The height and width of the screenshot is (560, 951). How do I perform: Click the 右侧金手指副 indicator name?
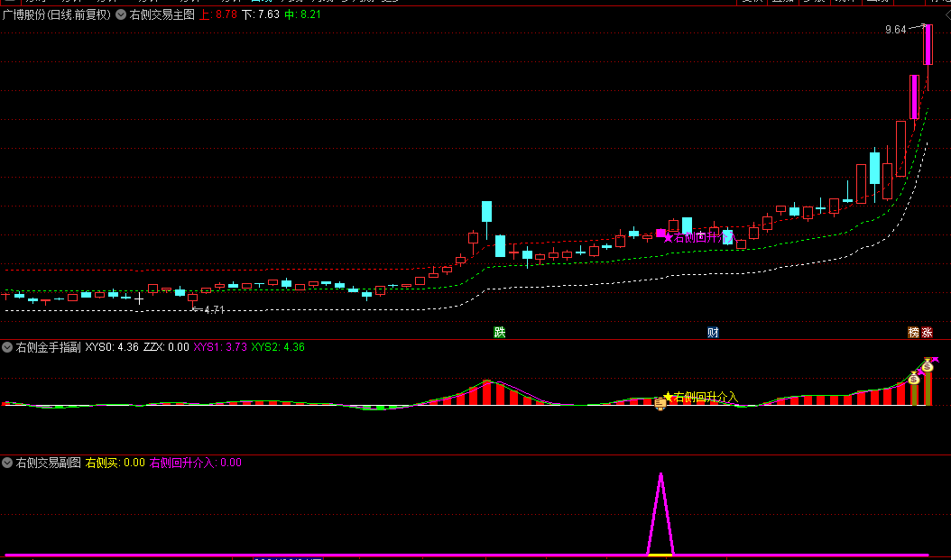(48, 347)
